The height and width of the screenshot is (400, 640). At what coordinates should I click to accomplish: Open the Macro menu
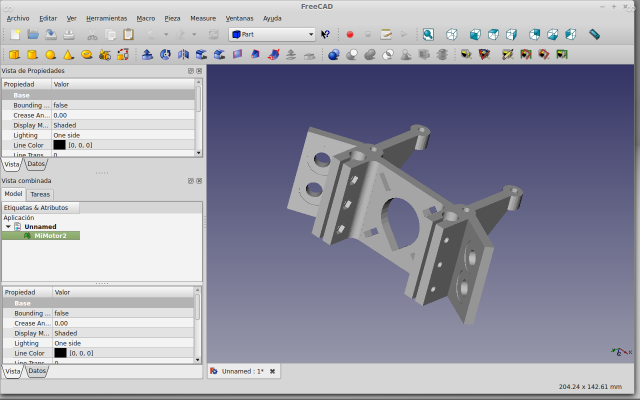coord(146,18)
